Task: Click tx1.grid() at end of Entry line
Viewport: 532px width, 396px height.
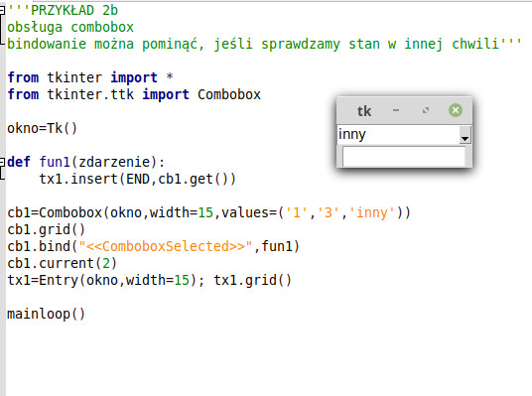Action: [252, 280]
